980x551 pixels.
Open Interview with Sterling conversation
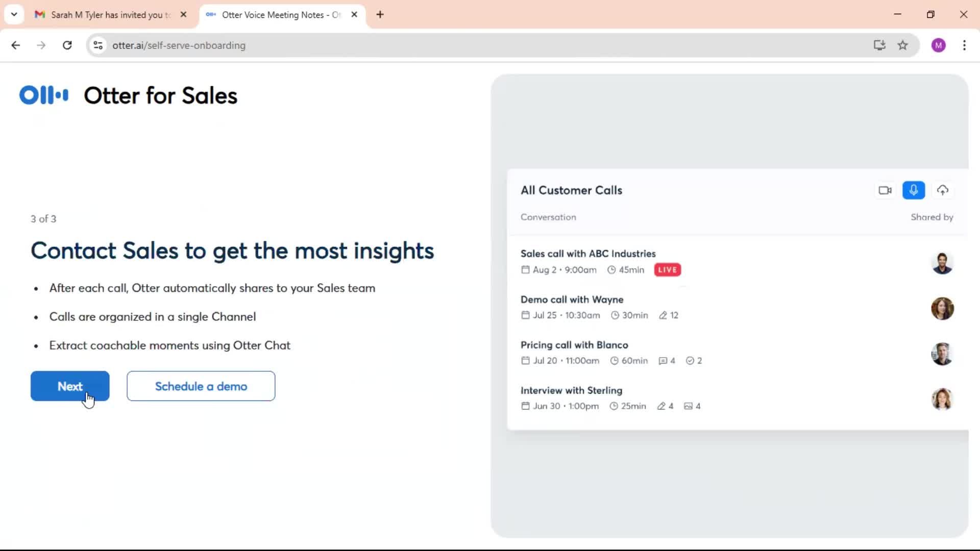[x=572, y=390]
